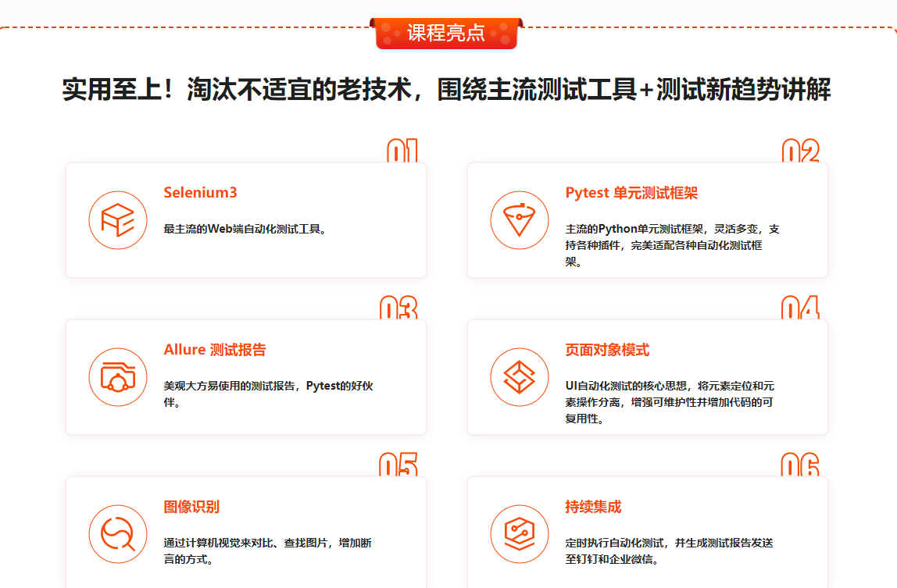
Task: Open the Selenium3 heading
Action: pyautogui.click(x=200, y=193)
